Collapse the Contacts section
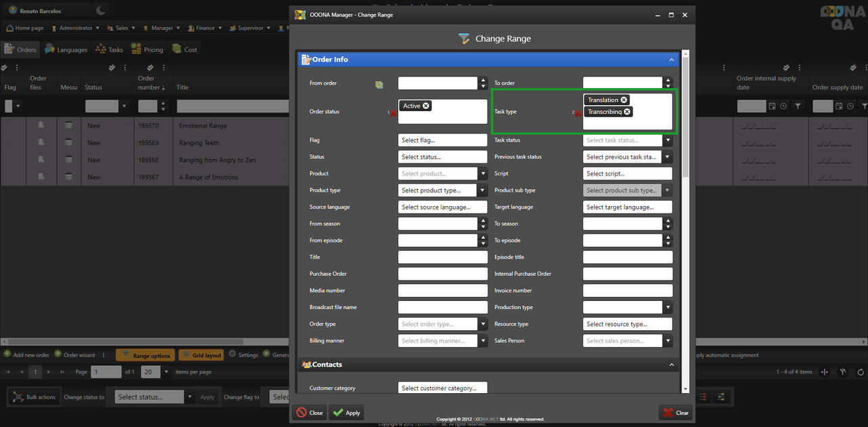The image size is (868, 427). click(x=671, y=365)
